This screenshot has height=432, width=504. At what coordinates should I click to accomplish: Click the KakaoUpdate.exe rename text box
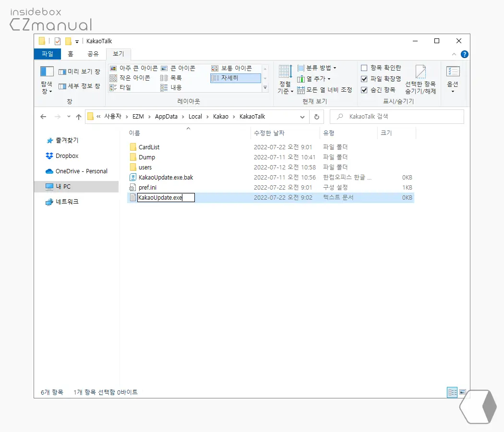(166, 197)
